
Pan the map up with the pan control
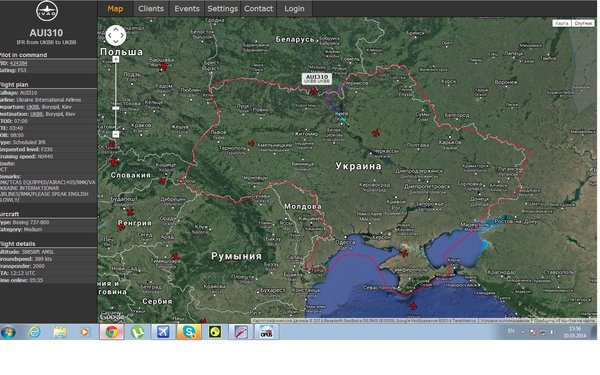pyautogui.click(x=116, y=29)
